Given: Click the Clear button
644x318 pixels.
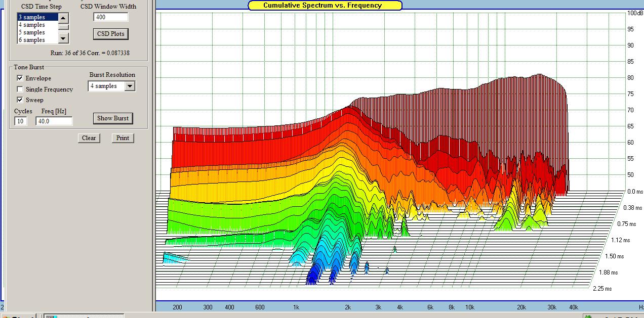Looking at the screenshot, I should click(x=89, y=138).
